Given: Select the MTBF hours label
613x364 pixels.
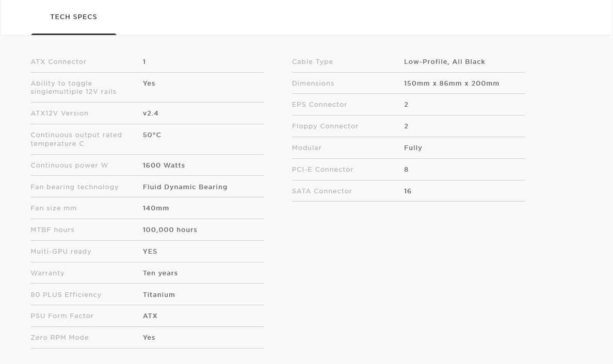Looking at the screenshot, I should (53, 230).
